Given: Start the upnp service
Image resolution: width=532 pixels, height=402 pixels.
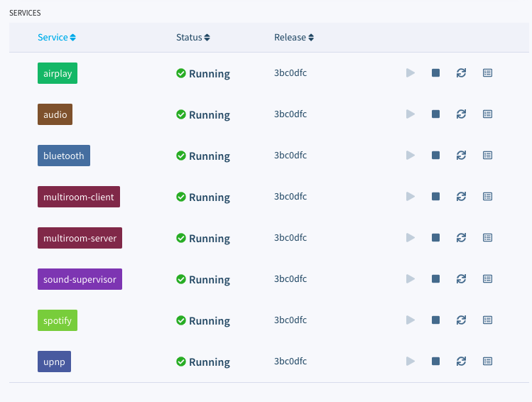Looking at the screenshot, I should (x=411, y=362).
